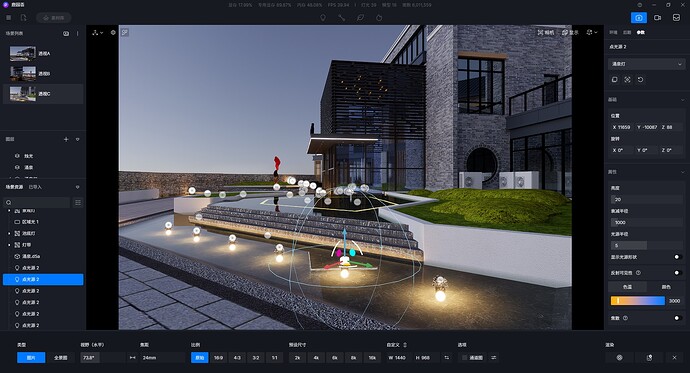Screen dimensions: 690x373
Task: Expand the light strip group in resources
Action: [9, 245]
